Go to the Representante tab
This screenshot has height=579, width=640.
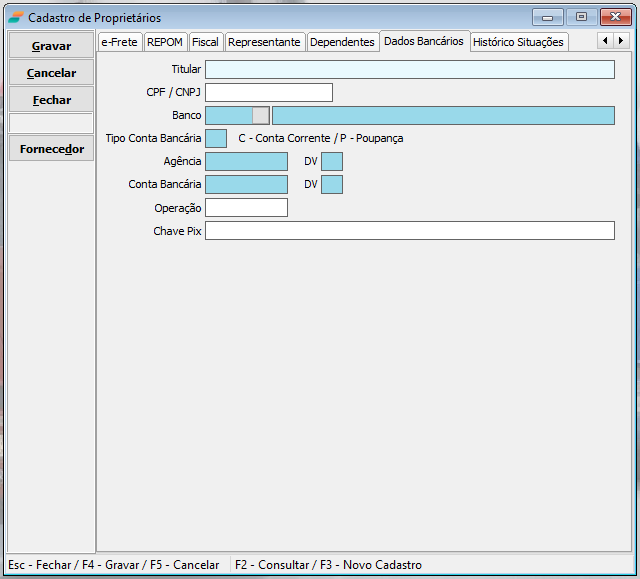(x=264, y=42)
